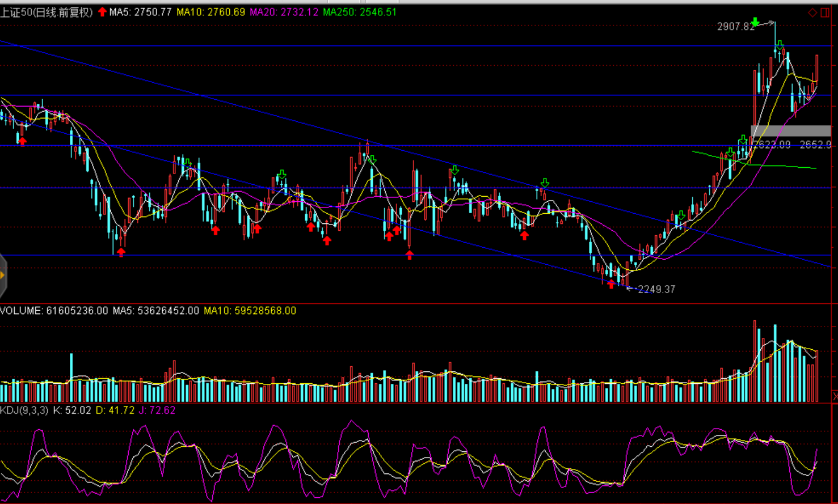
Task: Click the gray gap rectangle near 2652
Action: coord(790,131)
